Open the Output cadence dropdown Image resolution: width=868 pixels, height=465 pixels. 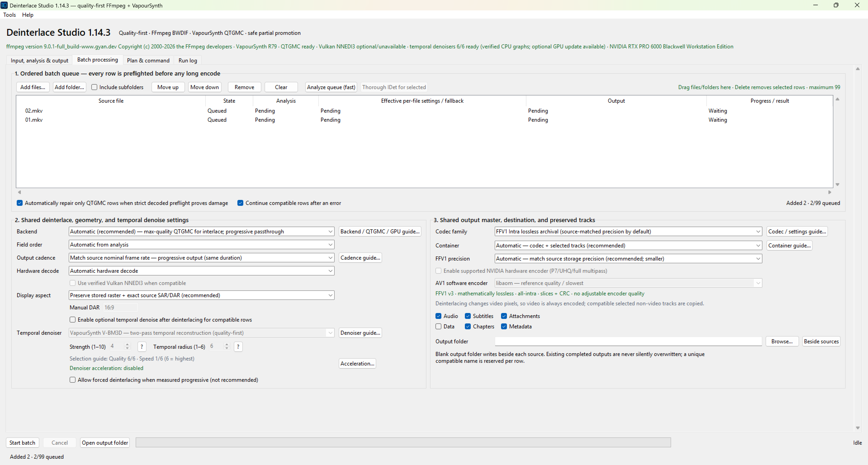(x=201, y=258)
